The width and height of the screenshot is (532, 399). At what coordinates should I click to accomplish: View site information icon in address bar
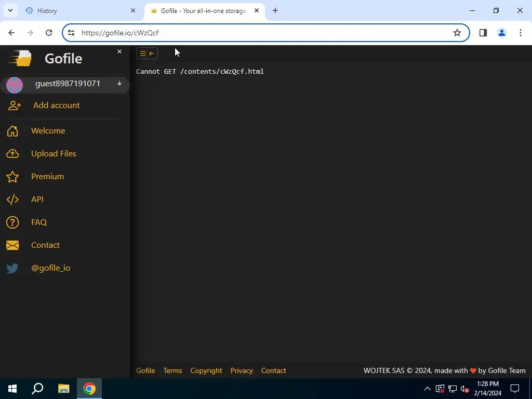[71, 33]
